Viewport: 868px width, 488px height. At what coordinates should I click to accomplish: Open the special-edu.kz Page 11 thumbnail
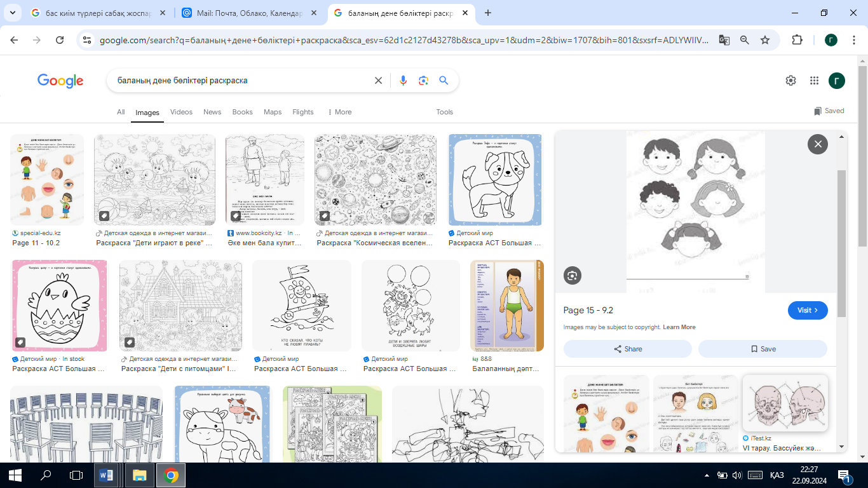47,180
